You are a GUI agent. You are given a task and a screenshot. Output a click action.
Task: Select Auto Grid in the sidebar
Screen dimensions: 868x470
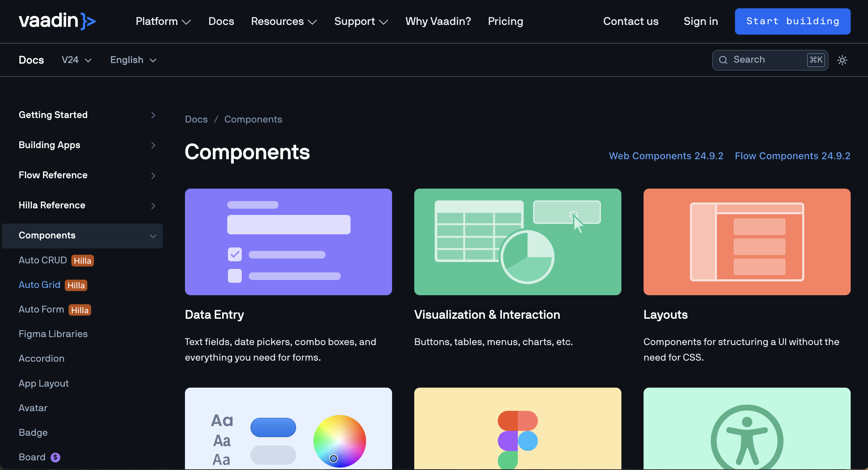(x=39, y=285)
